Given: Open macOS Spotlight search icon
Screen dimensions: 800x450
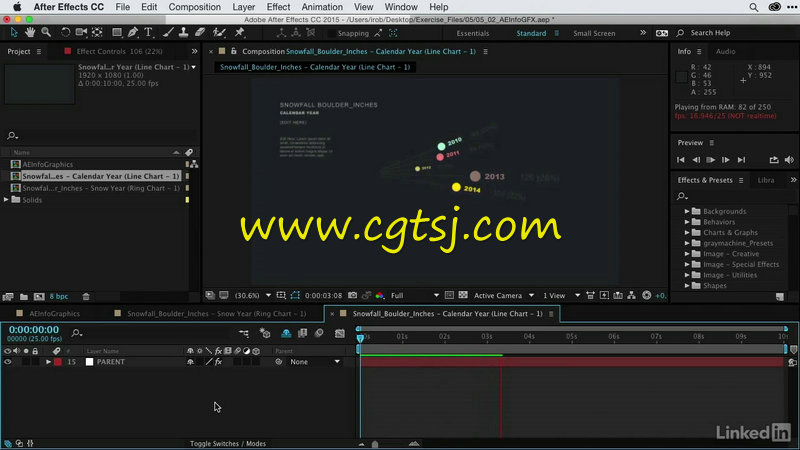Looking at the screenshot, I should pos(753,7).
